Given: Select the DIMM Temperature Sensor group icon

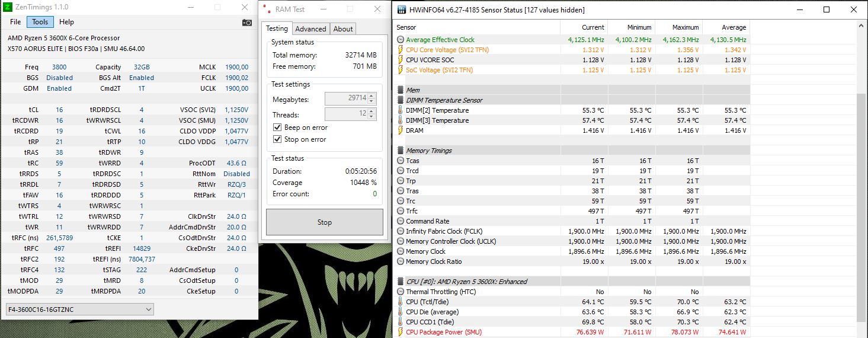Looking at the screenshot, I should (401, 100).
